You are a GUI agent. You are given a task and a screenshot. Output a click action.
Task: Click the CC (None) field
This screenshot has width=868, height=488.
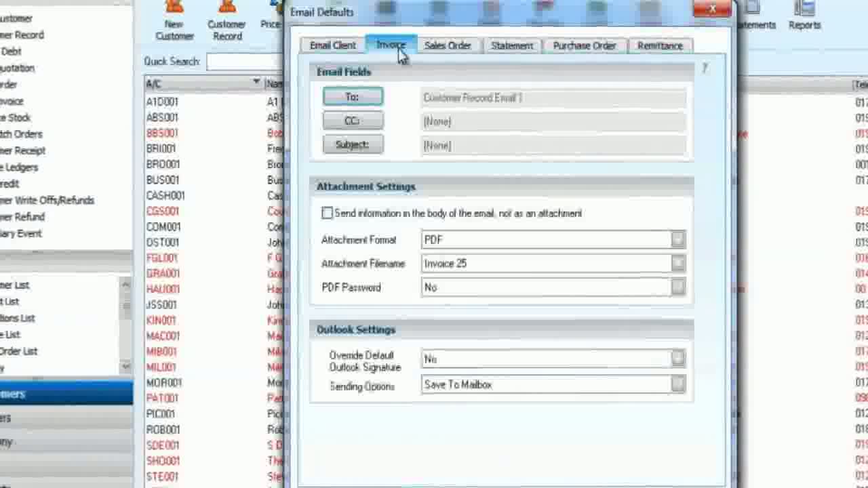(553, 121)
